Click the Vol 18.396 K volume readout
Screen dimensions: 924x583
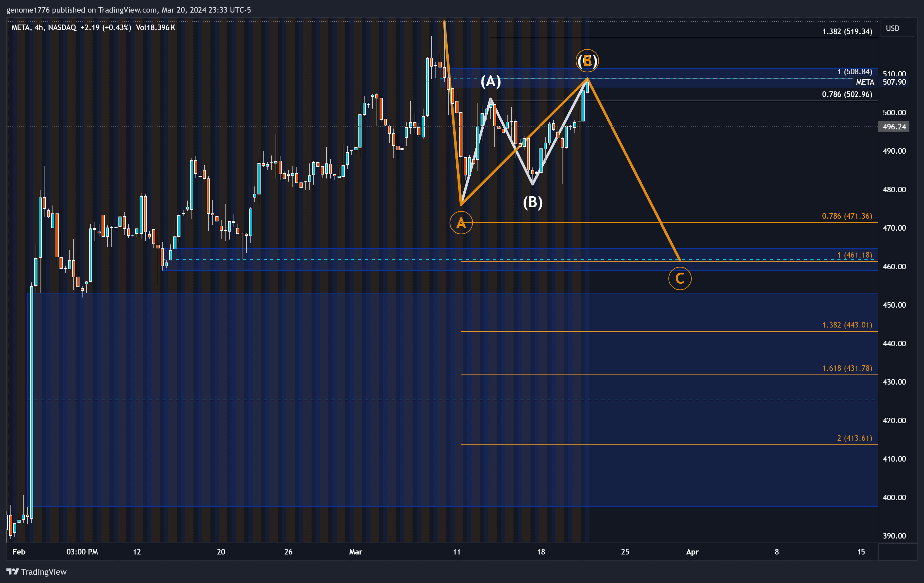[155, 28]
